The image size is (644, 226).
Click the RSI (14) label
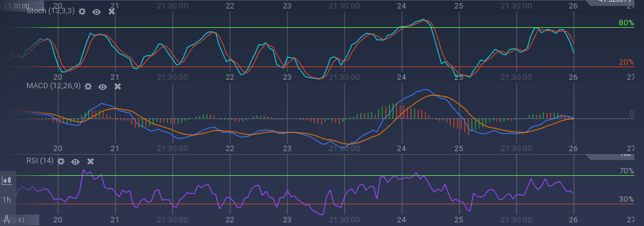[40, 161]
